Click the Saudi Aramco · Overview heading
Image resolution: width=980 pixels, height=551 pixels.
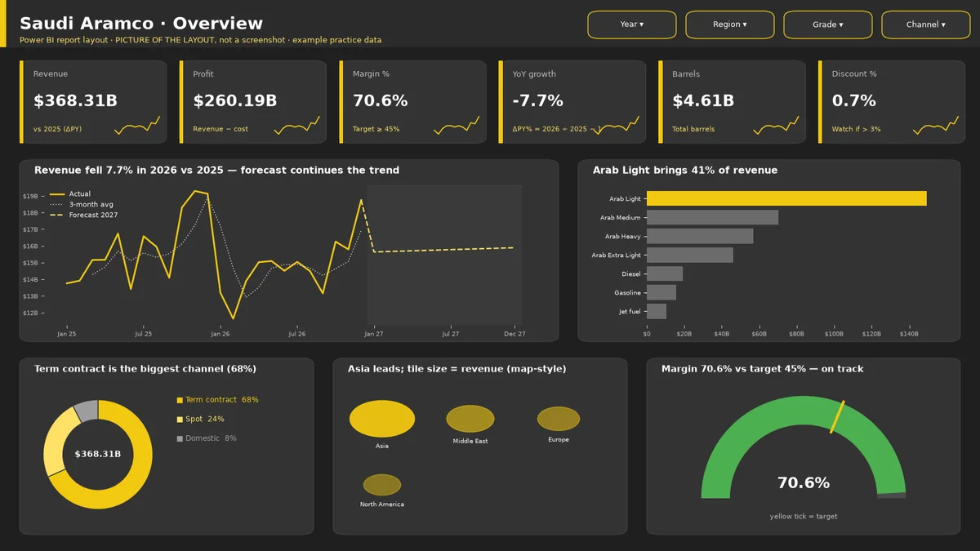click(x=141, y=24)
